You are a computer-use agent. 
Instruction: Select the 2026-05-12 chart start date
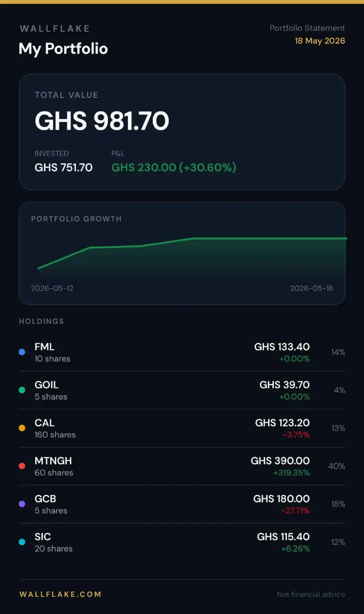pyautogui.click(x=52, y=288)
